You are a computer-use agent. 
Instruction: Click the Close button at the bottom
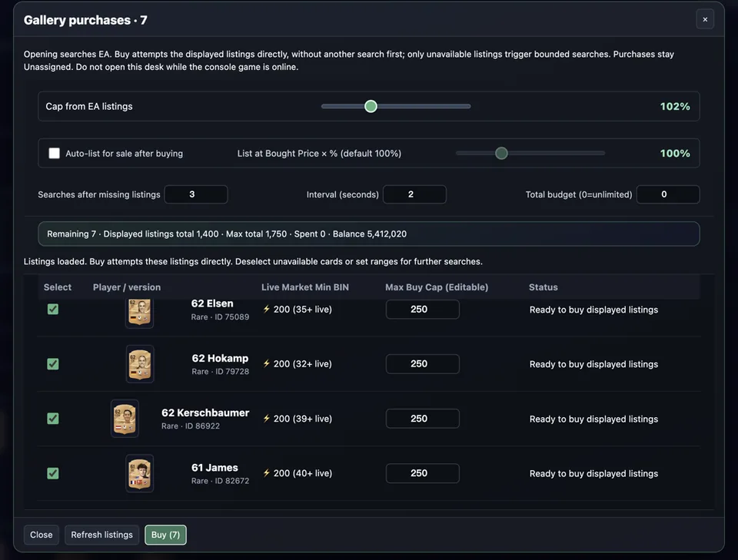[x=42, y=535]
